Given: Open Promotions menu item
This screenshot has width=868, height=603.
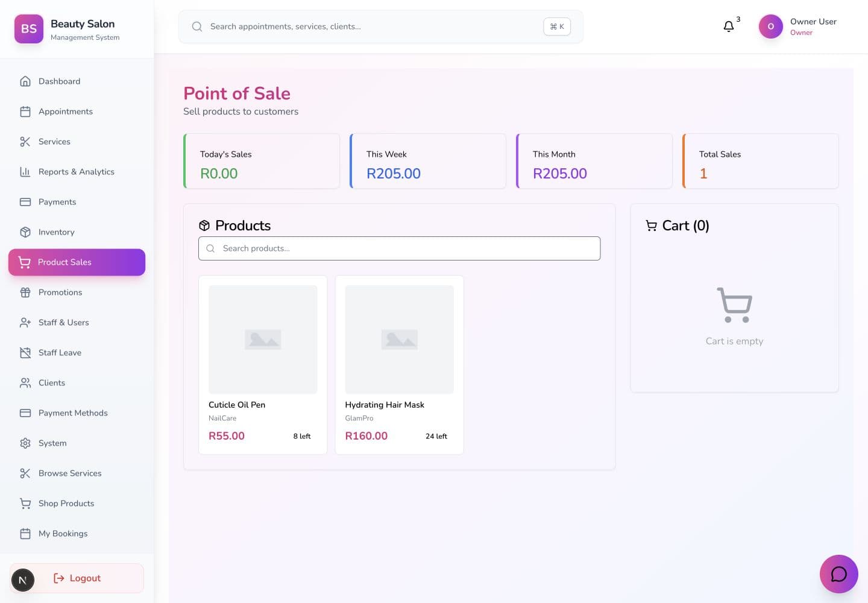Looking at the screenshot, I should (x=77, y=292).
